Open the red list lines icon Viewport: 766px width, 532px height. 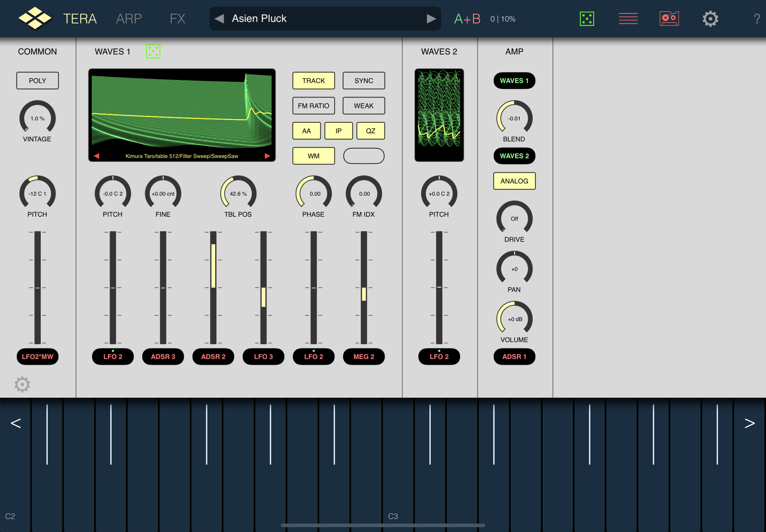[628, 19]
